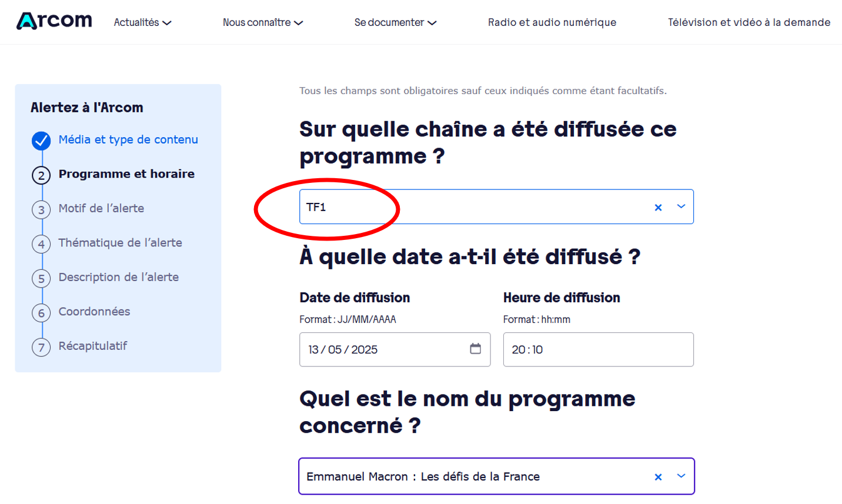
Task: Go to Radio et audio numérique
Action: tap(552, 22)
